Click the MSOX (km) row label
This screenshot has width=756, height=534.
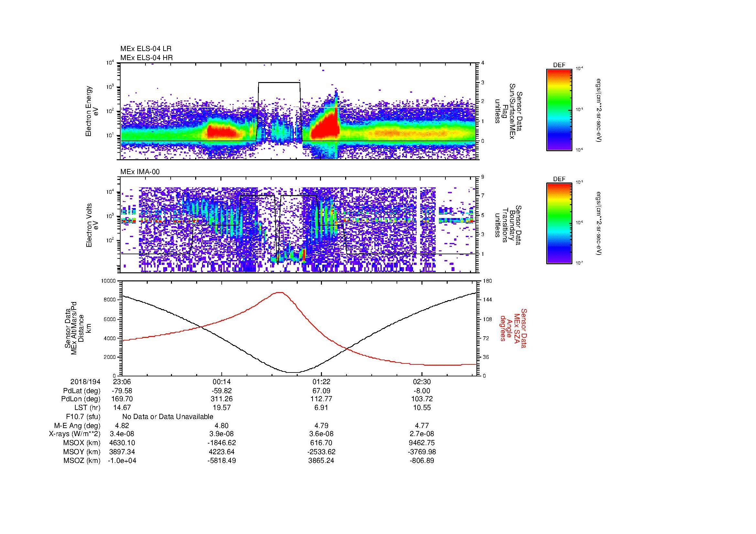tap(82, 443)
